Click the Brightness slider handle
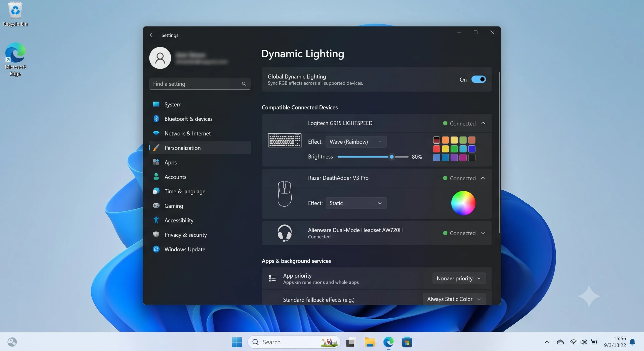 click(x=391, y=157)
